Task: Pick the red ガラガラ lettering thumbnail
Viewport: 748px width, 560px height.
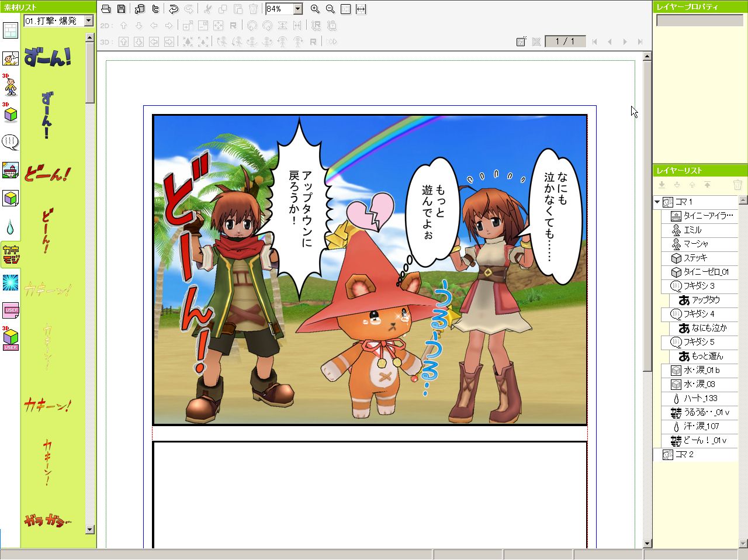Action: [x=48, y=520]
